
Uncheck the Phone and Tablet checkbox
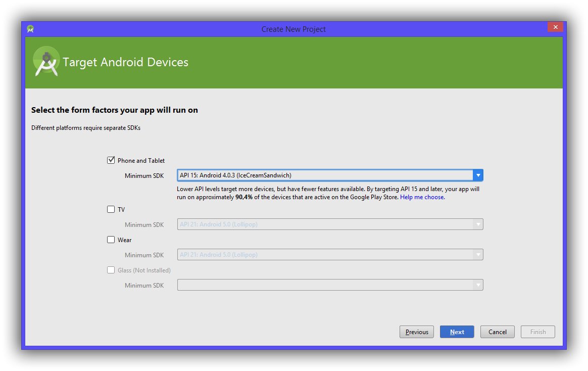[111, 160]
